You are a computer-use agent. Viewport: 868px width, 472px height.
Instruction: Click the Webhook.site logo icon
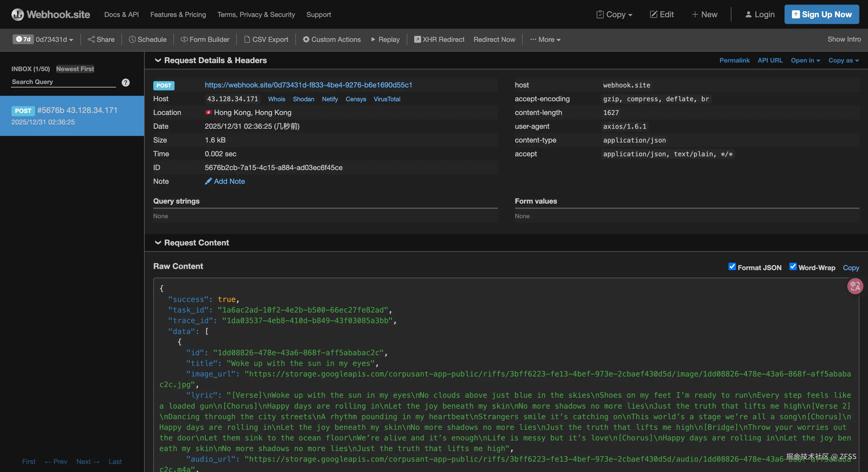18,14
